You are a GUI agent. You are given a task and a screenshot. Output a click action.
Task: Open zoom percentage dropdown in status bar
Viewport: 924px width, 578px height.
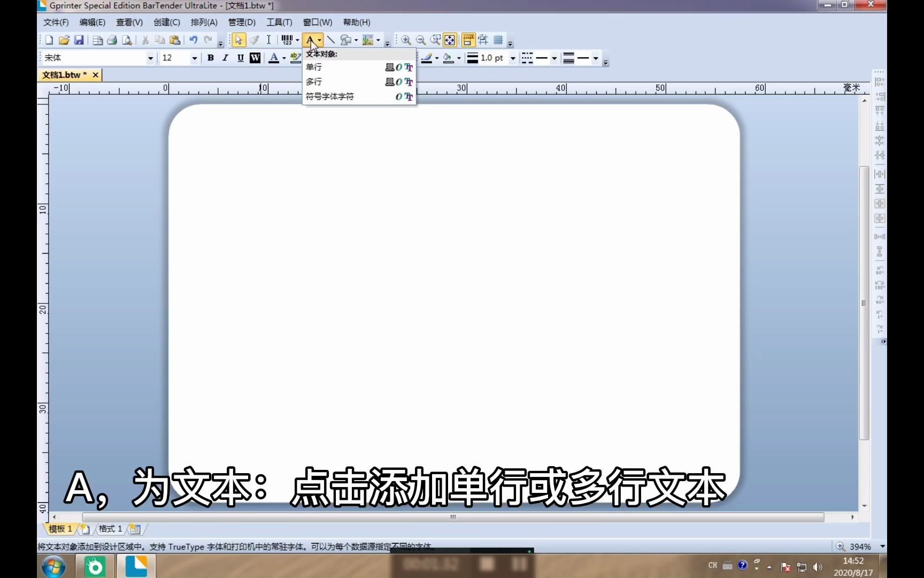(883, 546)
